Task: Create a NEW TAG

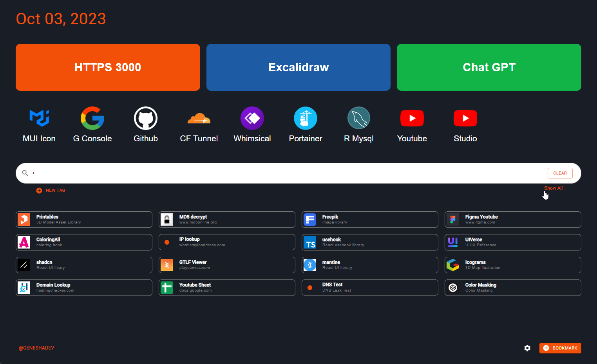Action: pos(51,190)
